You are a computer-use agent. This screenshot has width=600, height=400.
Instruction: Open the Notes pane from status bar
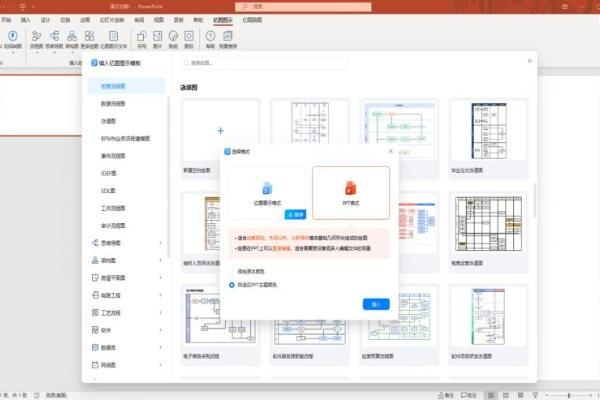point(446,395)
